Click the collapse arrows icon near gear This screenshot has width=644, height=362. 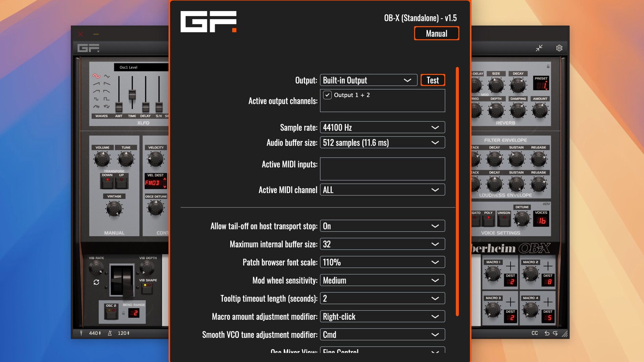[x=539, y=48]
